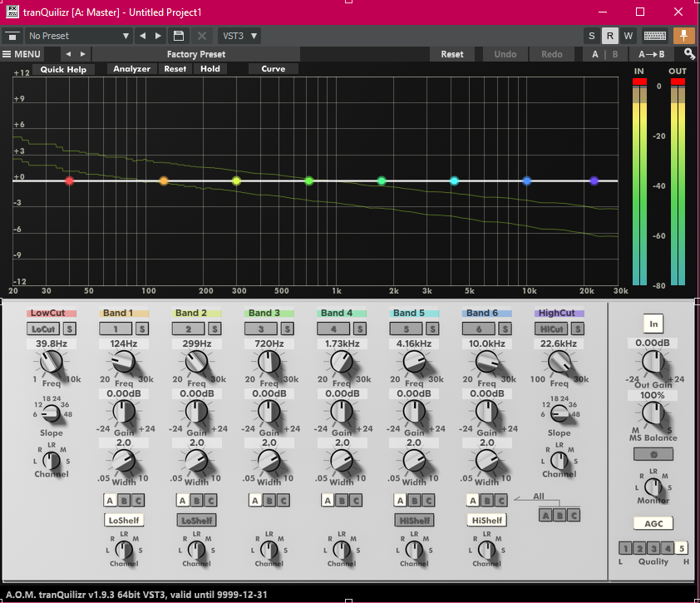Click the Band 4 Width knob
This screenshot has width=700, height=603.
tap(342, 461)
